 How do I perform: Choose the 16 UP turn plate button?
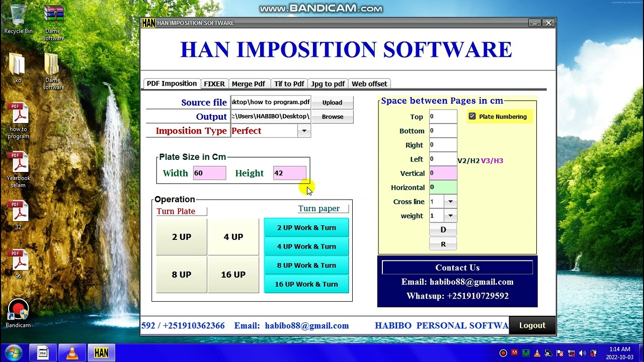[233, 275]
